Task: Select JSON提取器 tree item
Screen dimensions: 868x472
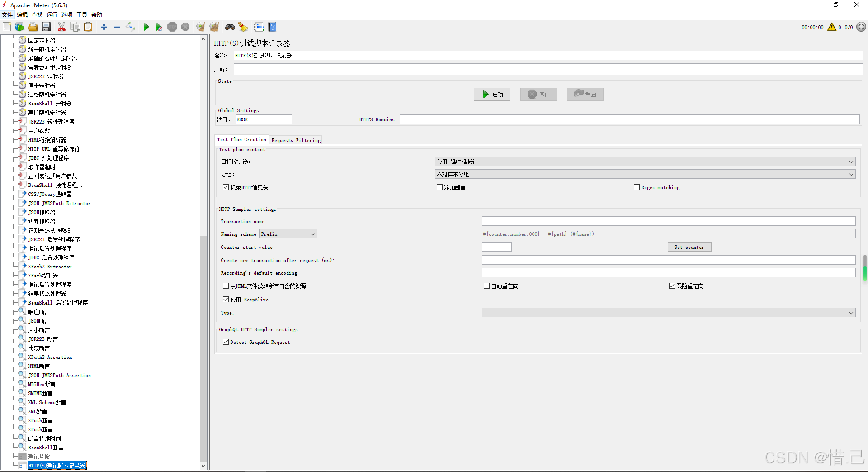Action: pyautogui.click(x=42, y=212)
